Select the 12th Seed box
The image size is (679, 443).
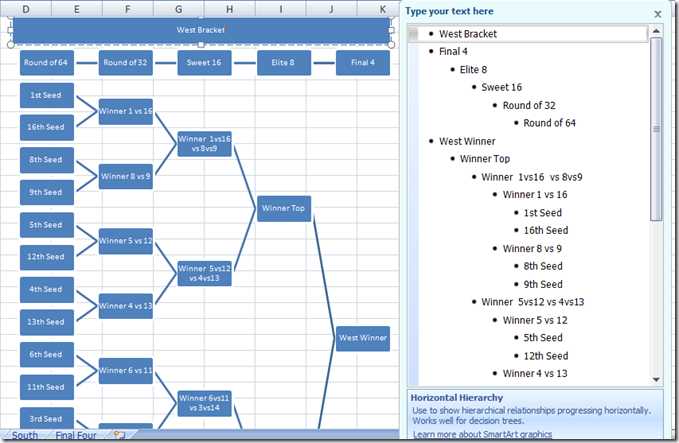(x=46, y=257)
